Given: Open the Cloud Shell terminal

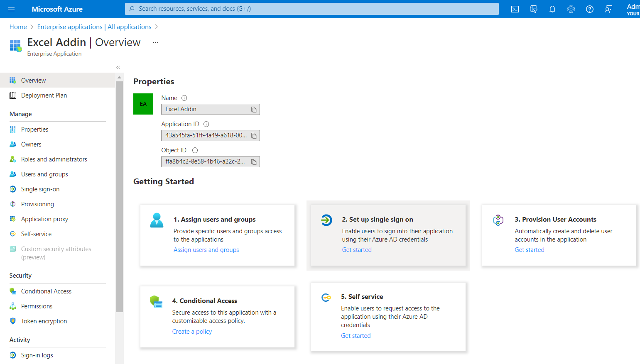Looking at the screenshot, I should (x=515, y=9).
